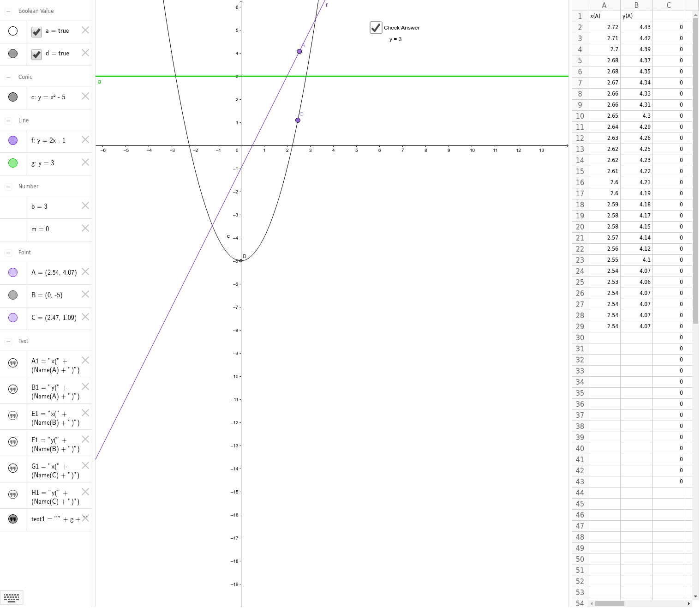Toggle visibility of text G1 quote icon

(x=13, y=469)
